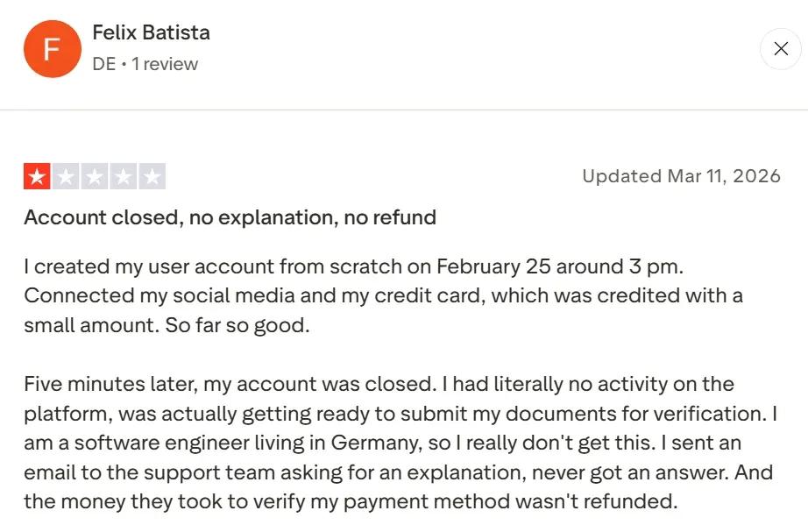The image size is (808, 532).
Task: Click the orange F avatar circle
Action: (x=53, y=49)
